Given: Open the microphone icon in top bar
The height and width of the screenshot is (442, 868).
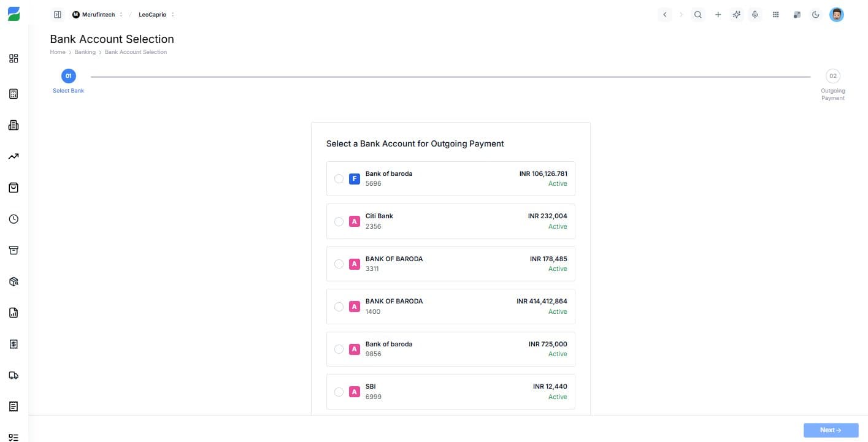Looking at the screenshot, I should coord(755,14).
